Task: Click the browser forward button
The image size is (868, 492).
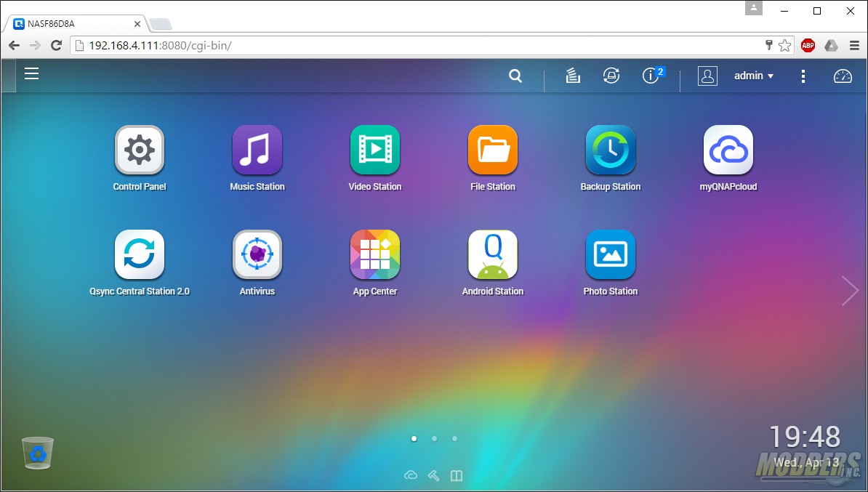Action: pos(35,45)
